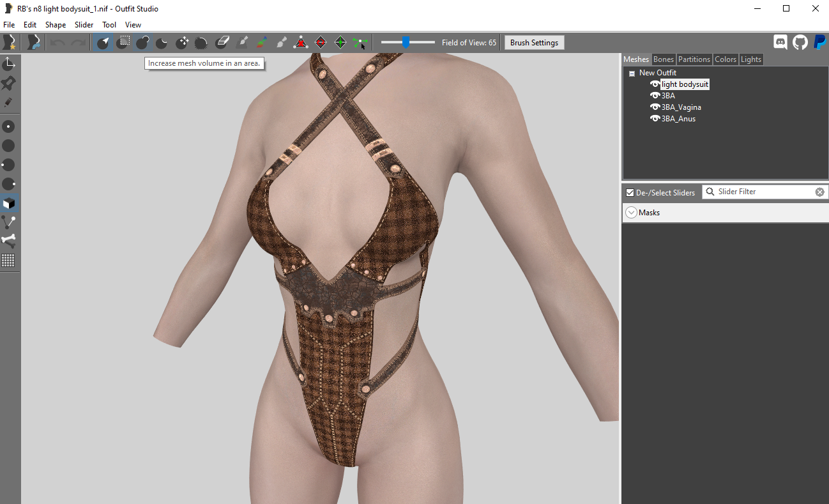829x504 pixels.
Task: Open the Shape menu
Action: (x=56, y=25)
